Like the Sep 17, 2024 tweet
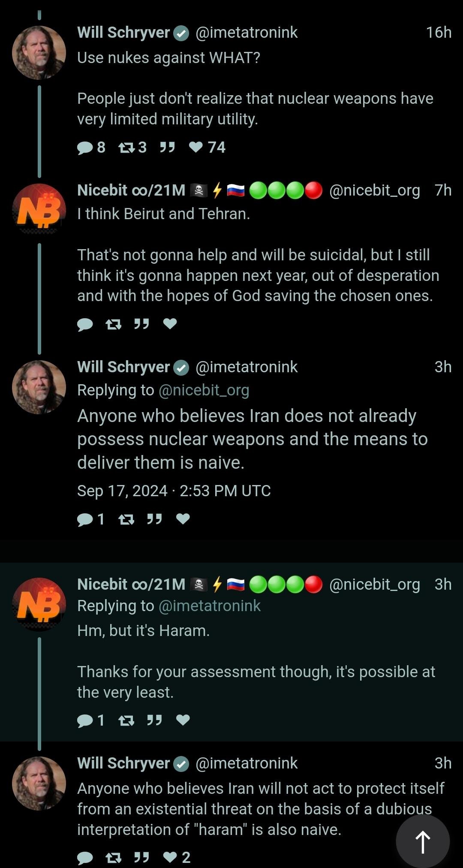 [x=183, y=519]
